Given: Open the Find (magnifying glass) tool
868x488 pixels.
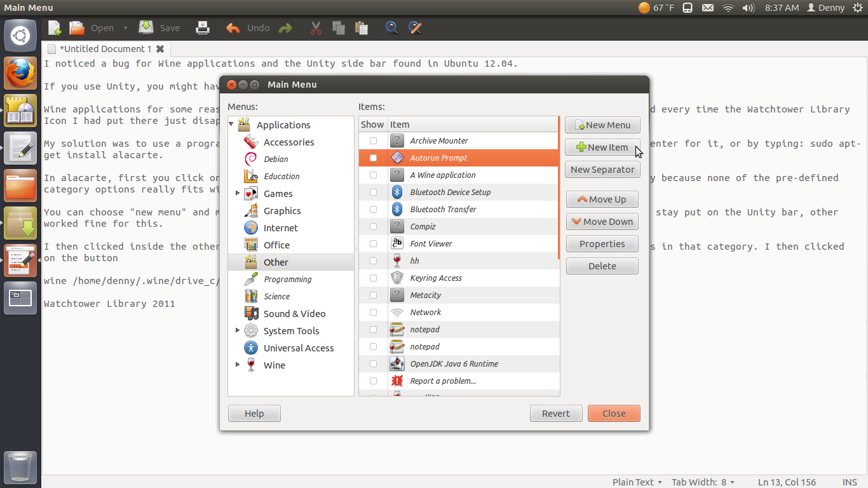Looking at the screenshot, I should (391, 28).
